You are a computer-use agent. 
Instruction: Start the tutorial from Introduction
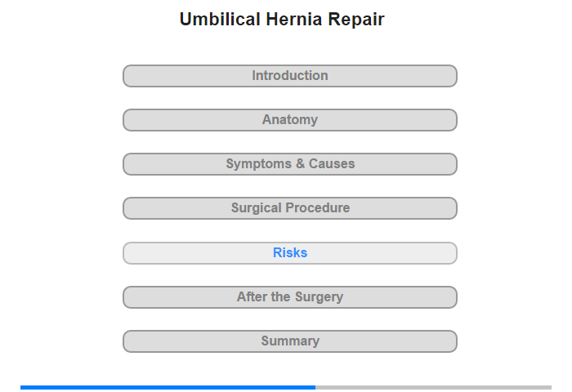click(290, 76)
